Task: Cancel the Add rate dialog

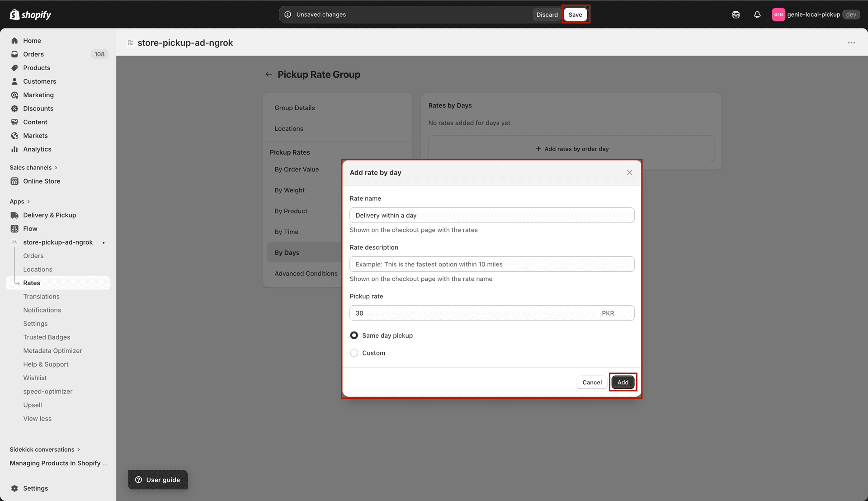Action: (592, 383)
